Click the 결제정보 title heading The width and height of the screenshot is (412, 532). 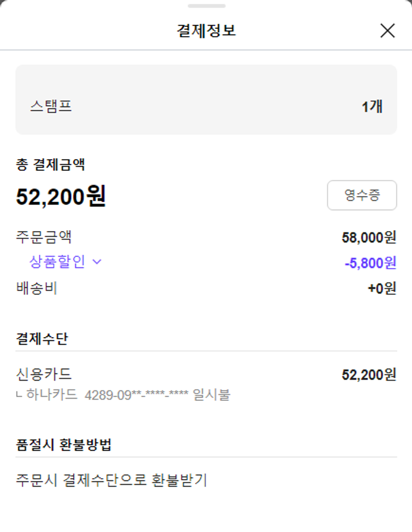[x=206, y=30]
